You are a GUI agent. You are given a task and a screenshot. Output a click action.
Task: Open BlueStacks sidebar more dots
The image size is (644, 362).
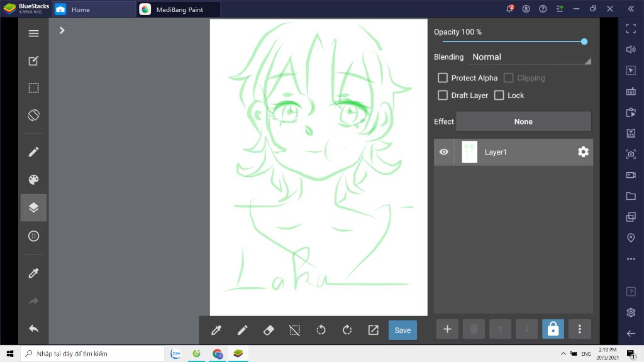click(x=631, y=259)
